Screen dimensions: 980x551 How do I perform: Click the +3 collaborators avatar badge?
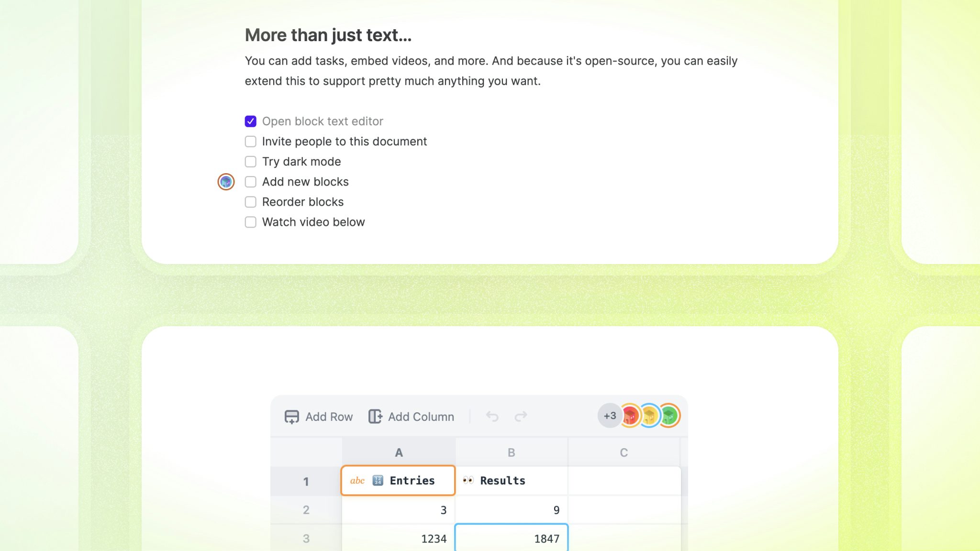tap(610, 416)
